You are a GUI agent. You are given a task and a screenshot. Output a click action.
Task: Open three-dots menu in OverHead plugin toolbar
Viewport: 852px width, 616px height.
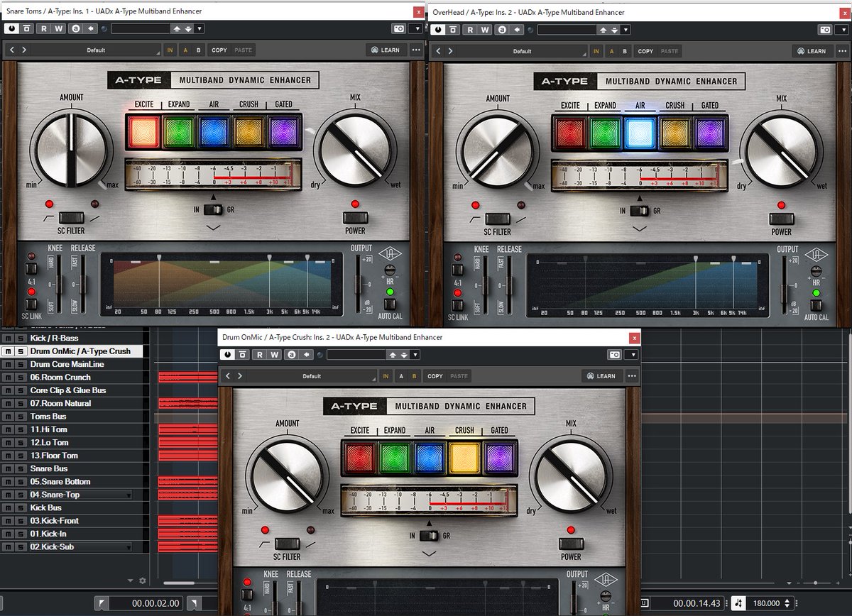841,50
